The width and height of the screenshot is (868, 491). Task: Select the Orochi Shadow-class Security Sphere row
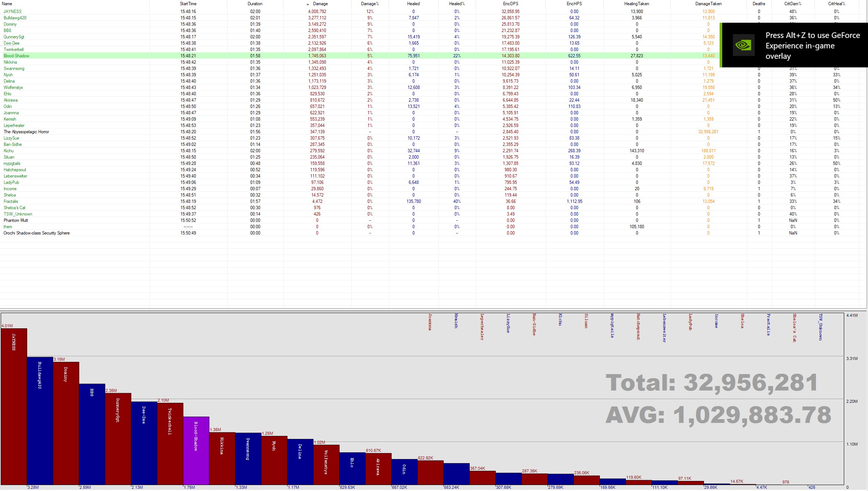click(36, 233)
